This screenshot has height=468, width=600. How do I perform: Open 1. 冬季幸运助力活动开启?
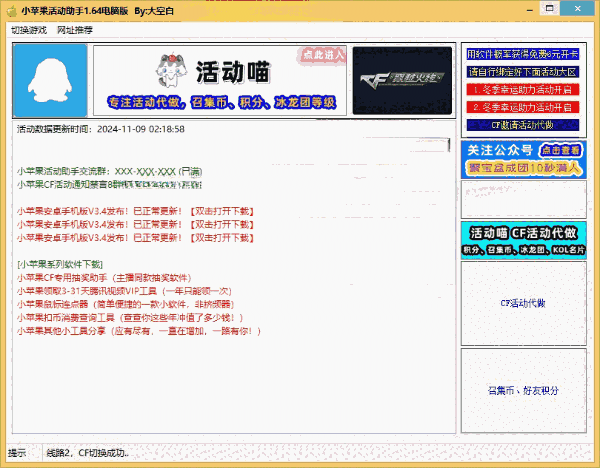click(523, 90)
